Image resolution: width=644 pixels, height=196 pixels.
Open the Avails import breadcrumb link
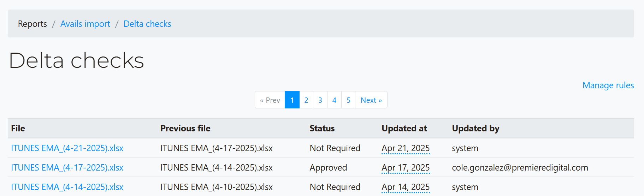(85, 24)
